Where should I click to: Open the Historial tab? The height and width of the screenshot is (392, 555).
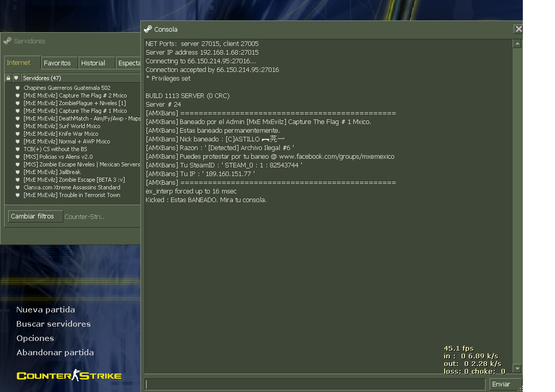point(96,63)
